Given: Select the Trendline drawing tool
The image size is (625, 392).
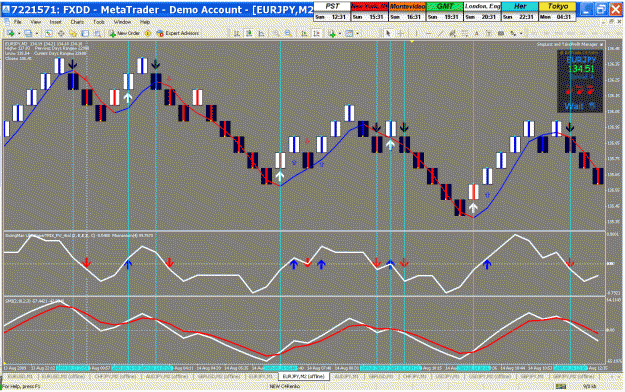Looking at the screenshot, I should point(440,33).
